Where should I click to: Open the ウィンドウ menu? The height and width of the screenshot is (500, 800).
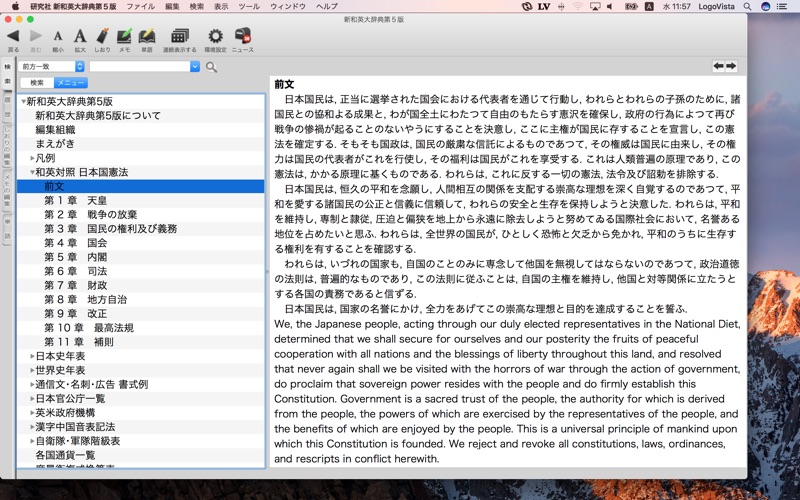288,6
